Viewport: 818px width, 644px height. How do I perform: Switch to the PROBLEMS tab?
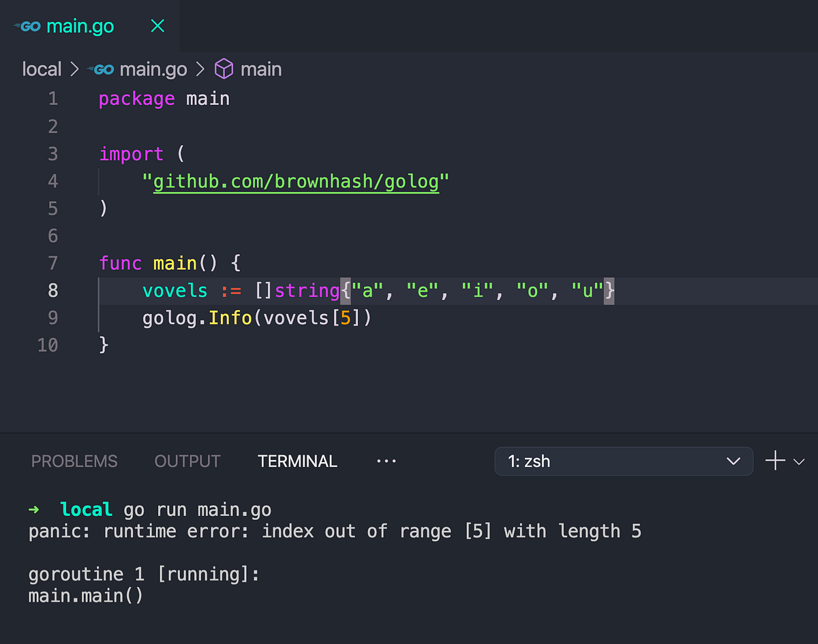pos(74,461)
